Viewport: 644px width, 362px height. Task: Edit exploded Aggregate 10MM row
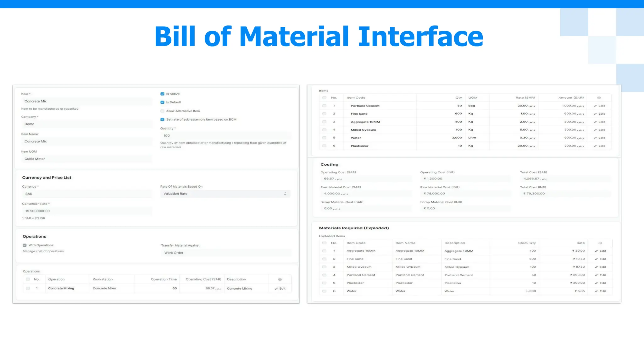pos(600,251)
